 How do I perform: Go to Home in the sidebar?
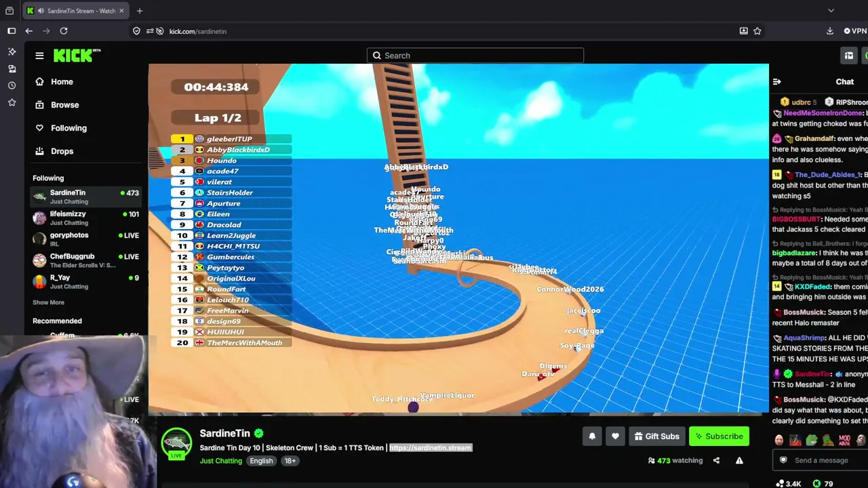click(54, 82)
